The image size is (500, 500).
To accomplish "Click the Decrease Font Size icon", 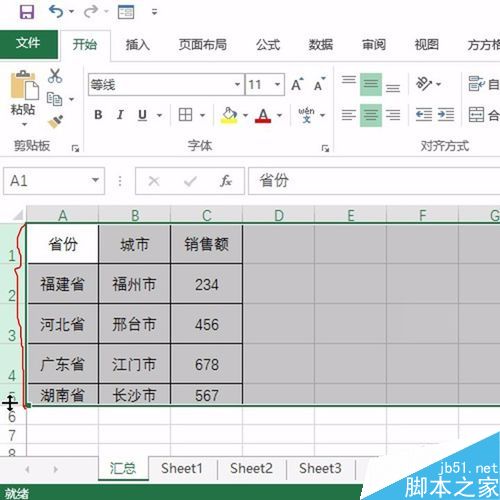I will pyautogui.click(x=319, y=85).
